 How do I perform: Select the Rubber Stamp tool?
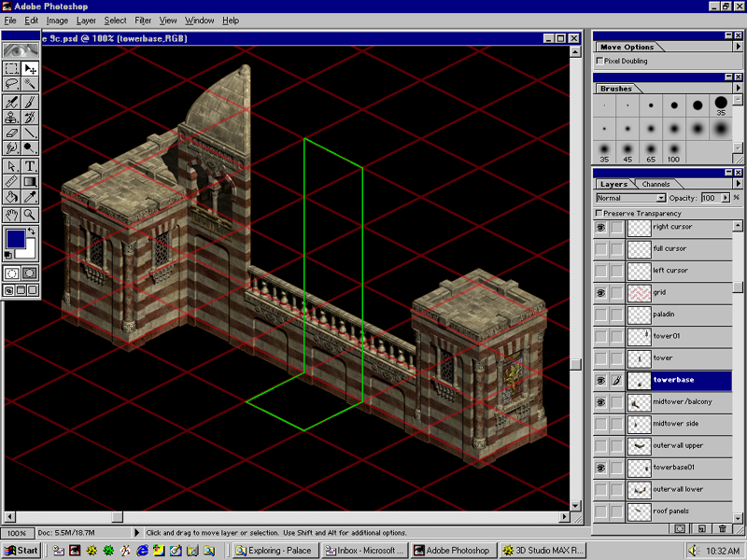[11, 118]
